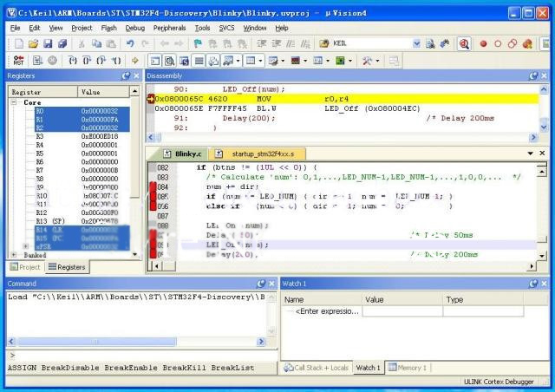This screenshot has width=555, height=392.
Task: Open the start/stop debug session magnifier icon
Action: click(x=464, y=43)
